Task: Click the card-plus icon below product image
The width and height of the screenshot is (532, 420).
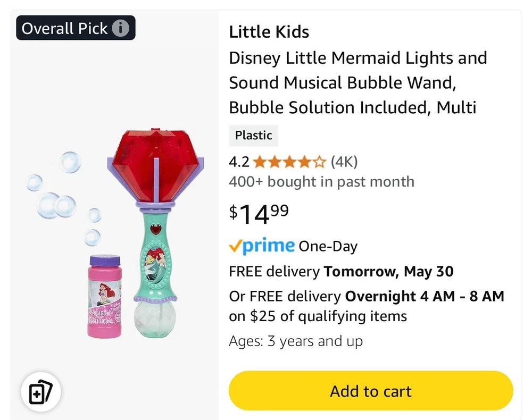Action: point(41,393)
